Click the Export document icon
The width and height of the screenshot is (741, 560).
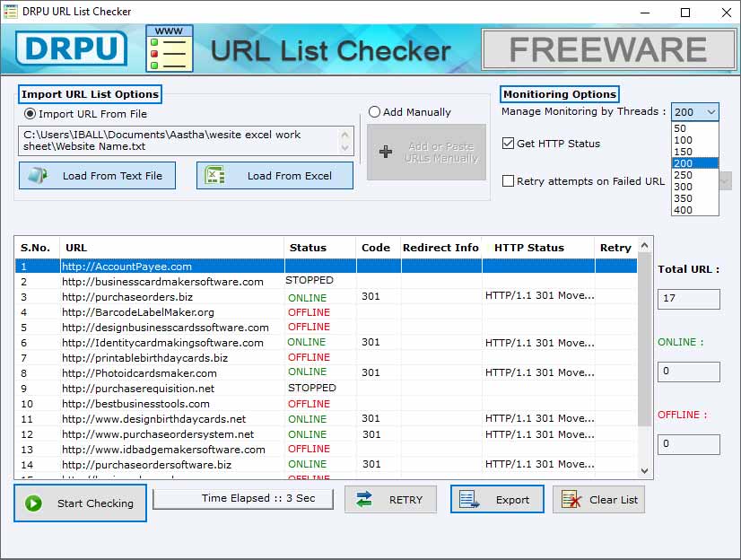click(x=469, y=500)
